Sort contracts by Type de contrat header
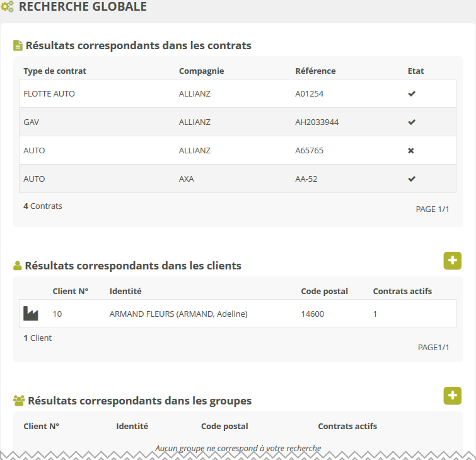The image size is (476, 460). [55, 71]
